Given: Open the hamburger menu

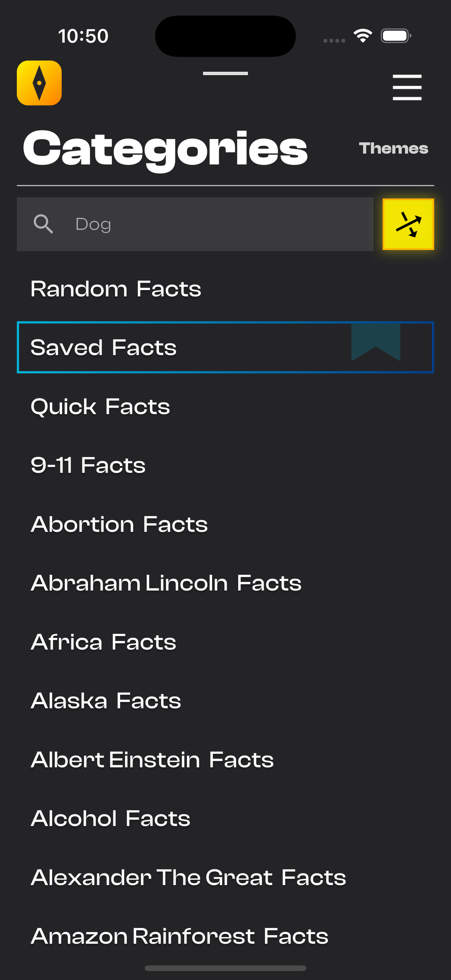Looking at the screenshot, I should (407, 87).
